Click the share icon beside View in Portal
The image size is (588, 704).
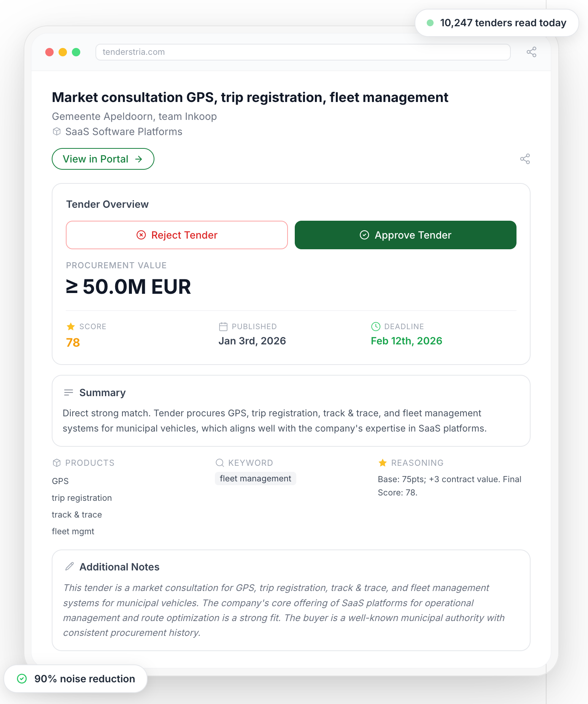coord(525,159)
